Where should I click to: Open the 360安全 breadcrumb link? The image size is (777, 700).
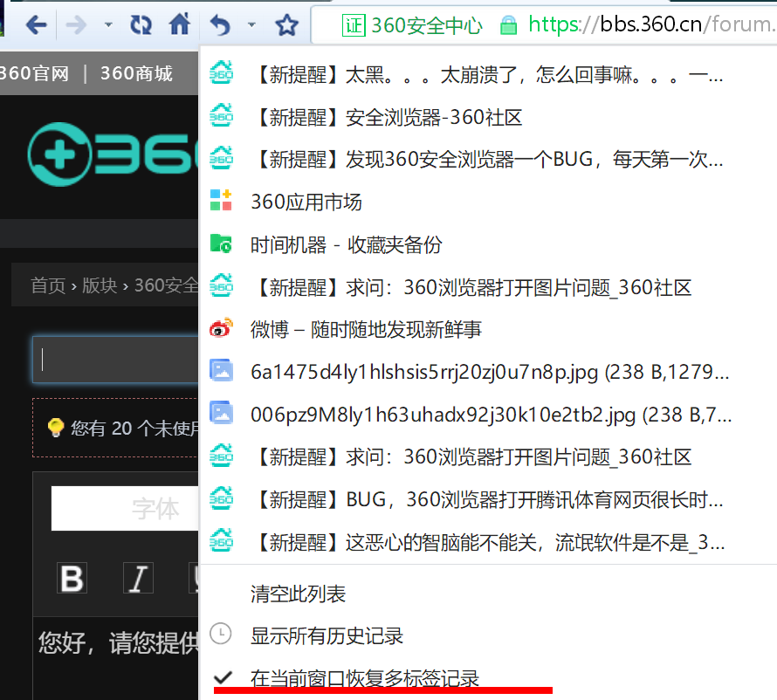(x=166, y=285)
